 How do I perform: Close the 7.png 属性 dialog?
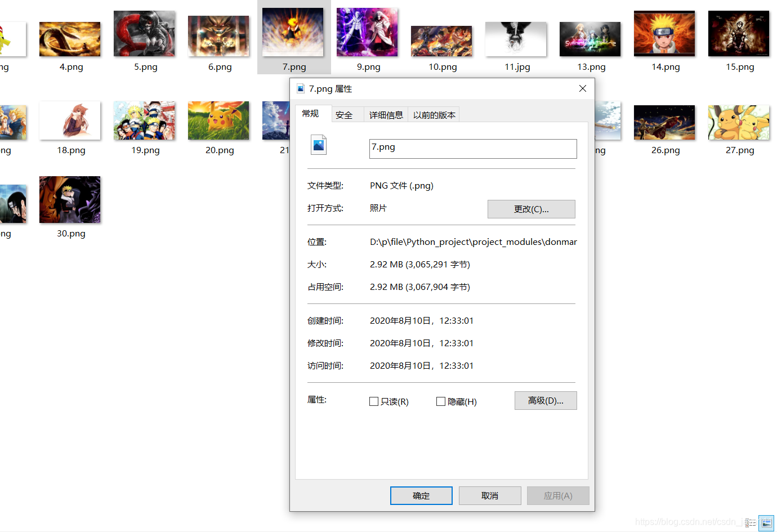(583, 88)
